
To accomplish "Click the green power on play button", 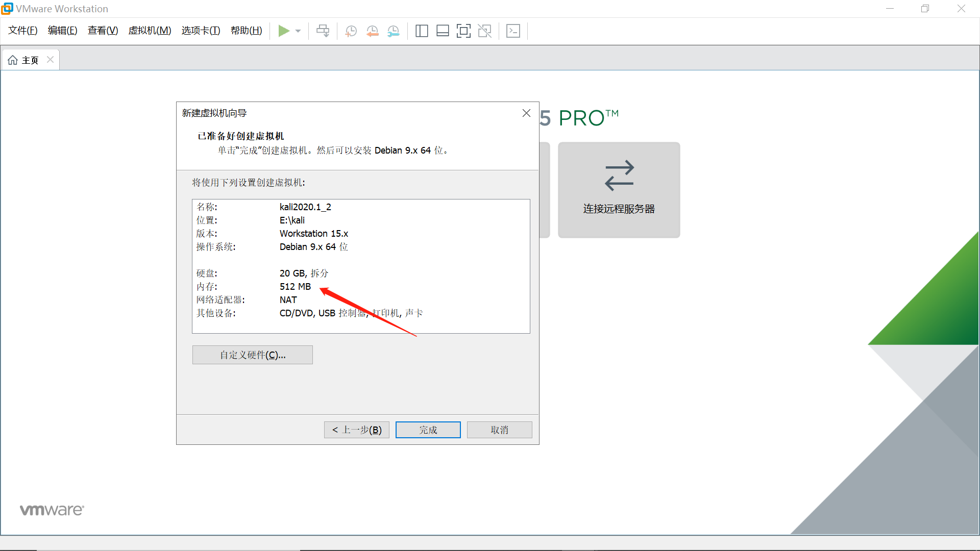I will point(284,31).
